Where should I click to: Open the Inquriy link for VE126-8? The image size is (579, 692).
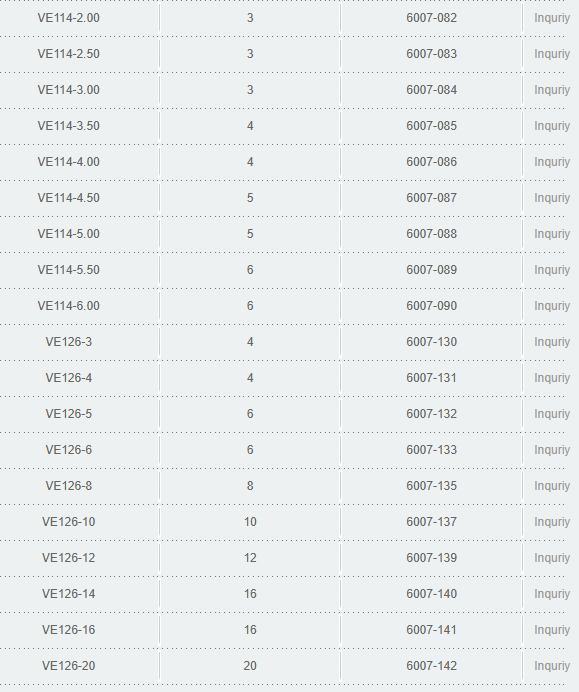[x=552, y=486]
